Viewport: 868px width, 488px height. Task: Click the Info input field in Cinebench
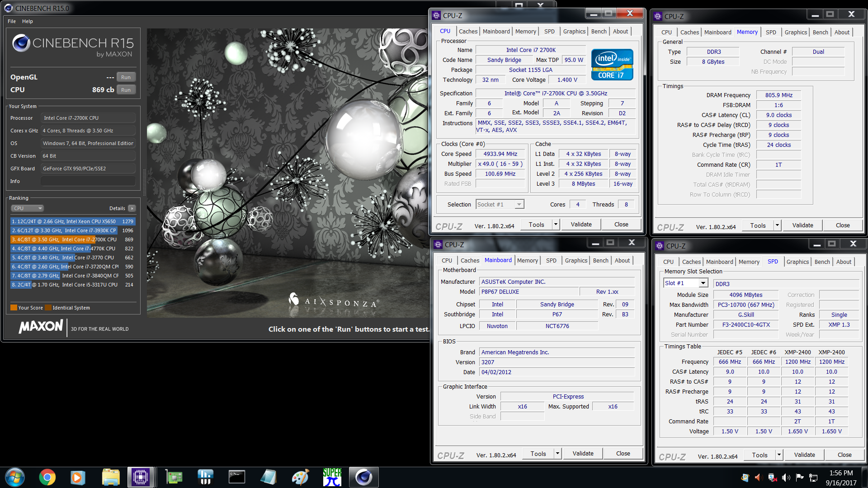tap(88, 181)
